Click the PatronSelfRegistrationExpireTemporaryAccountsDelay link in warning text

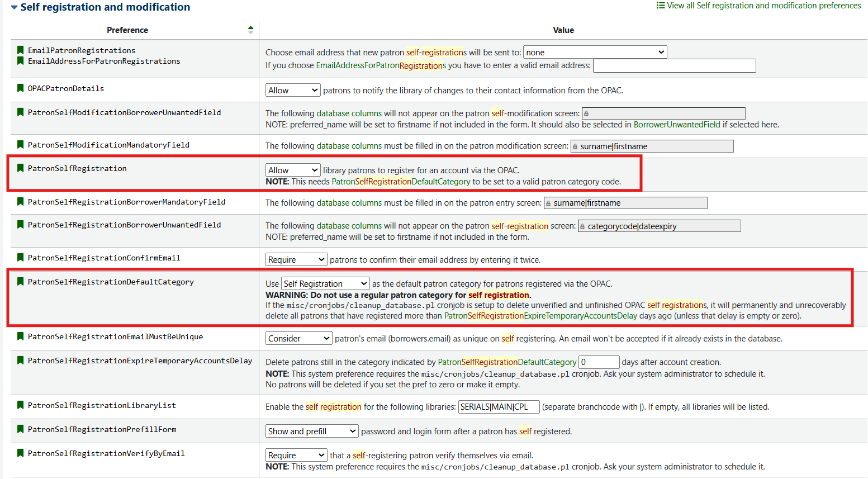click(x=540, y=316)
